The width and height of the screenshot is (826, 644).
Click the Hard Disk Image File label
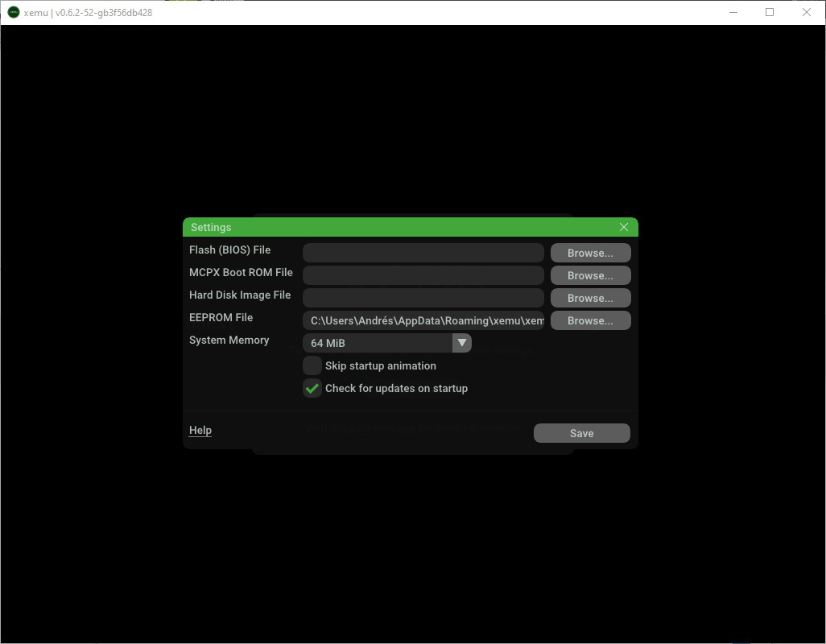coord(240,295)
